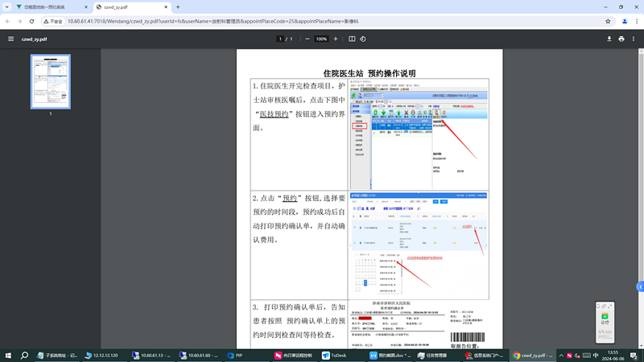
Task: Click the page number input field
Action: 280,39
